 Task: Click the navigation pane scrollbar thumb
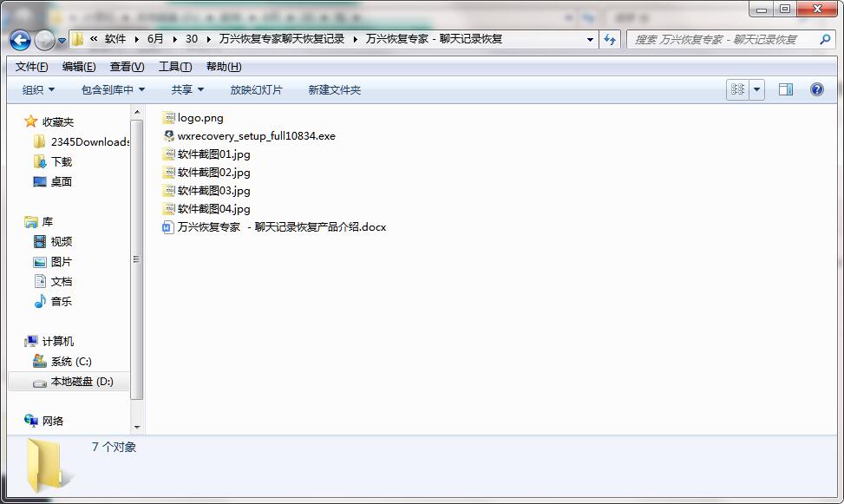tap(137, 260)
